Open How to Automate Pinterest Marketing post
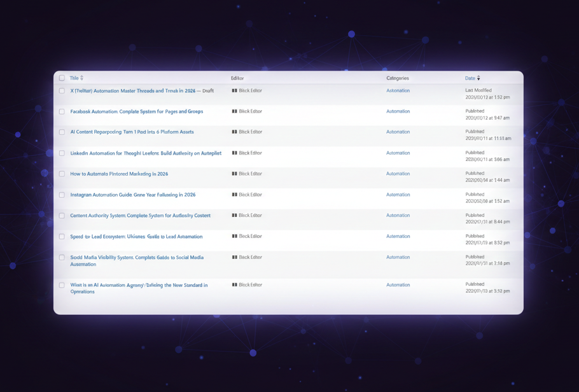The height and width of the screenshot is (392, 579). pyautogui.click(x=119, y=174)
